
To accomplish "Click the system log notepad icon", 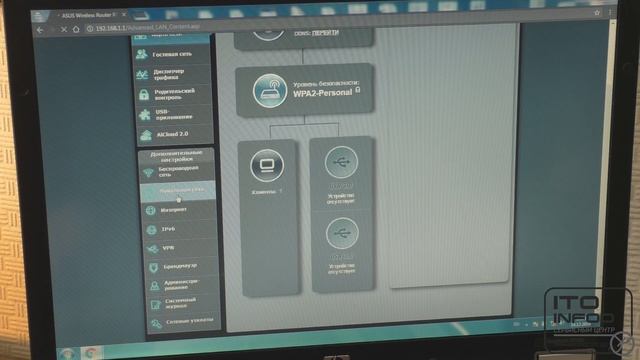I will pyautogui.click(x=156, y=304).
